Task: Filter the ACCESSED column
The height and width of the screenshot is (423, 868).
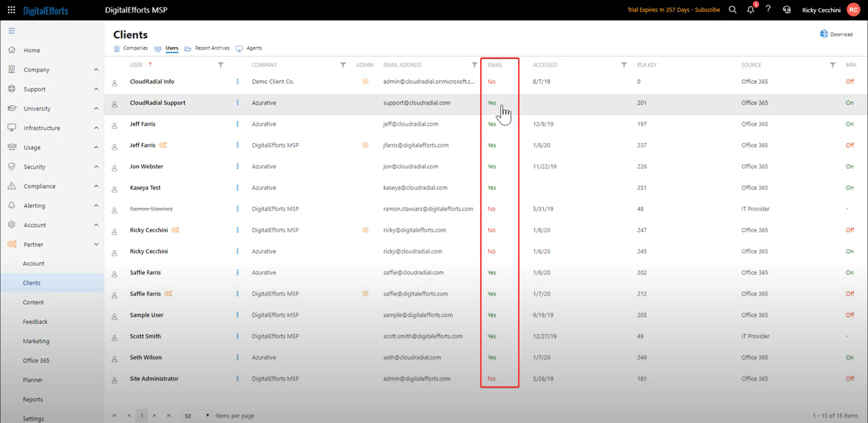Action: tap(624, 65)
